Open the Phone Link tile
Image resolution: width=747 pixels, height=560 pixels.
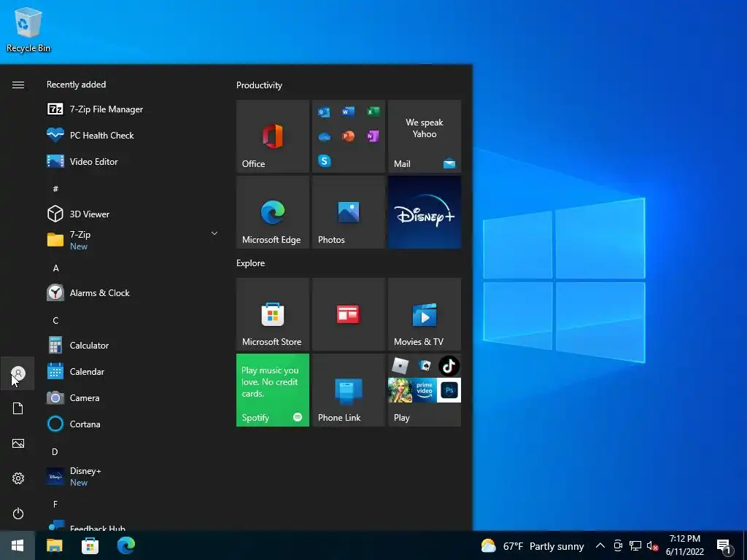(x=348, y=390)
